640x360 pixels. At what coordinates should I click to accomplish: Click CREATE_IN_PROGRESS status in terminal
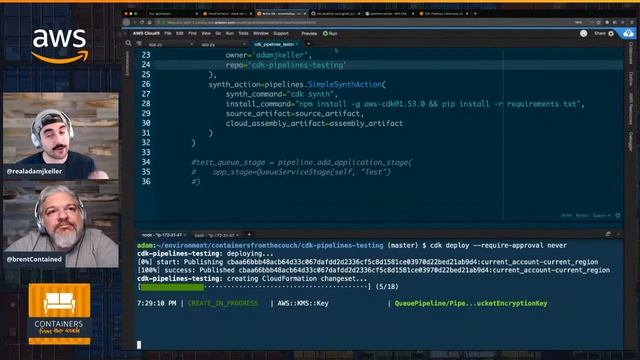[x=223, y=303]
